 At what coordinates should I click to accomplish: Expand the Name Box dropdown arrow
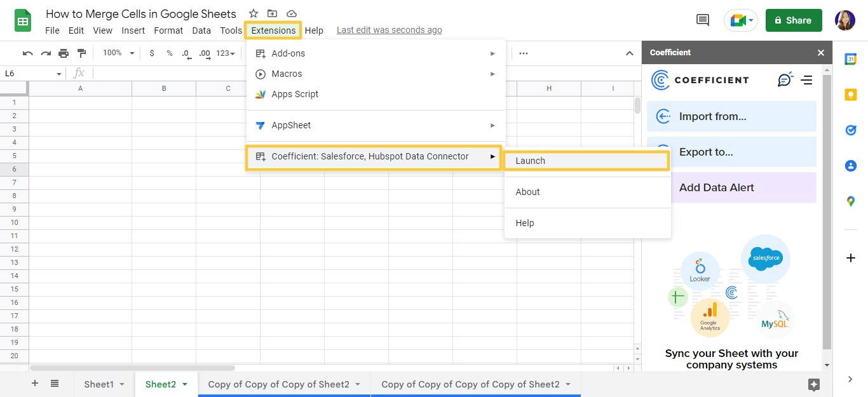(x=59, y=74)
